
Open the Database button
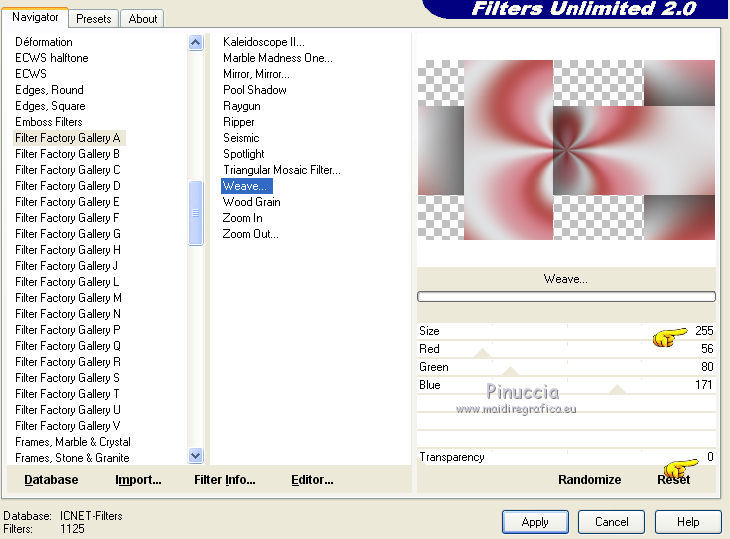(x=51, y=479)
